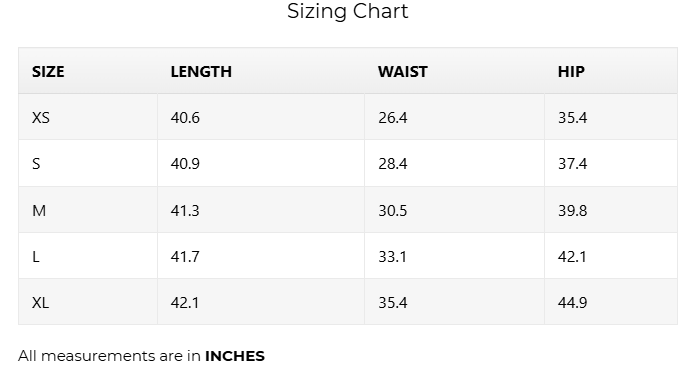The height and width of the screenshot is (376, 694).
Task: Select the M hip value 39.8
Action: point(572,211)
